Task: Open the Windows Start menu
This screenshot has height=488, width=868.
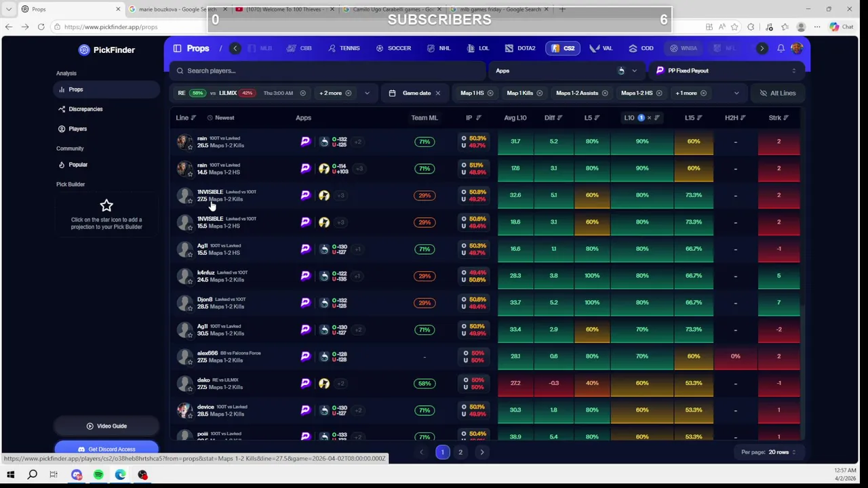Action: coord(10,474)
